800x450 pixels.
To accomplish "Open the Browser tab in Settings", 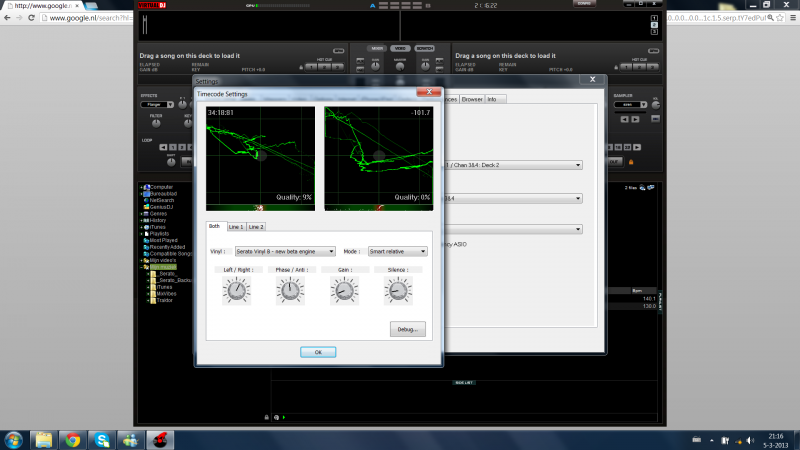I will 472,99.
